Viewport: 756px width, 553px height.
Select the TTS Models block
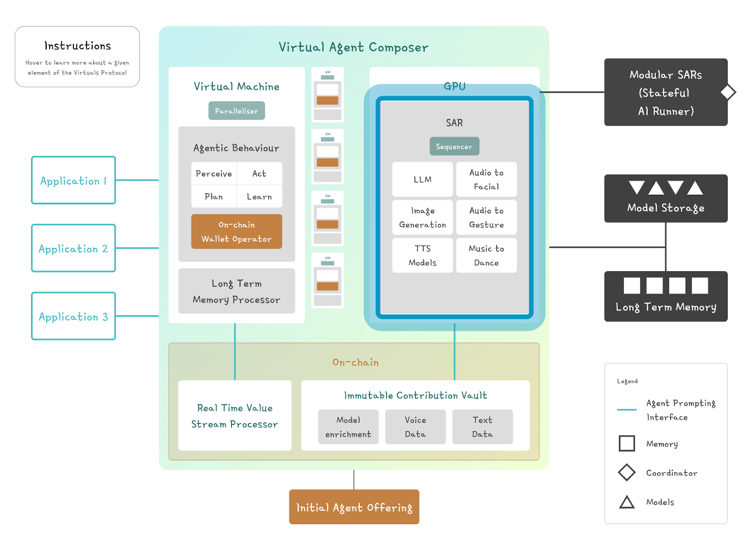coord(422,255)
